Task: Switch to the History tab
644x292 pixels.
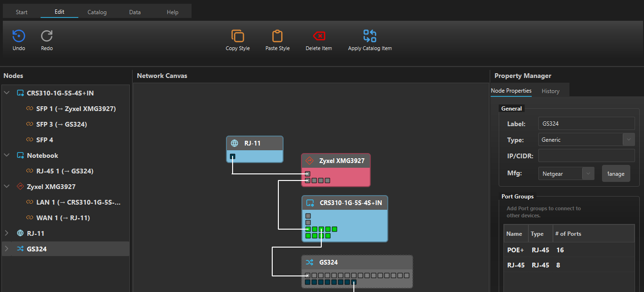Action: click(x=551, y=91)
